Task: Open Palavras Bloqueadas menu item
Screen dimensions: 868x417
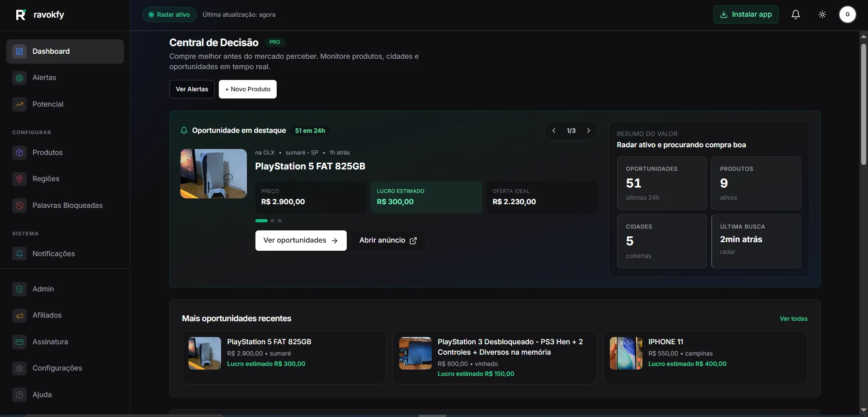Action: 65,206
